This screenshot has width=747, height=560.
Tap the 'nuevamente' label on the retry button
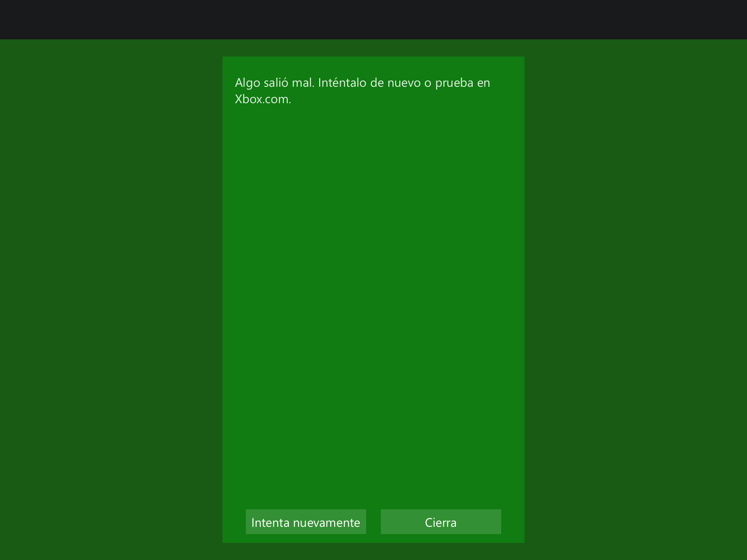tap(326, 522)
